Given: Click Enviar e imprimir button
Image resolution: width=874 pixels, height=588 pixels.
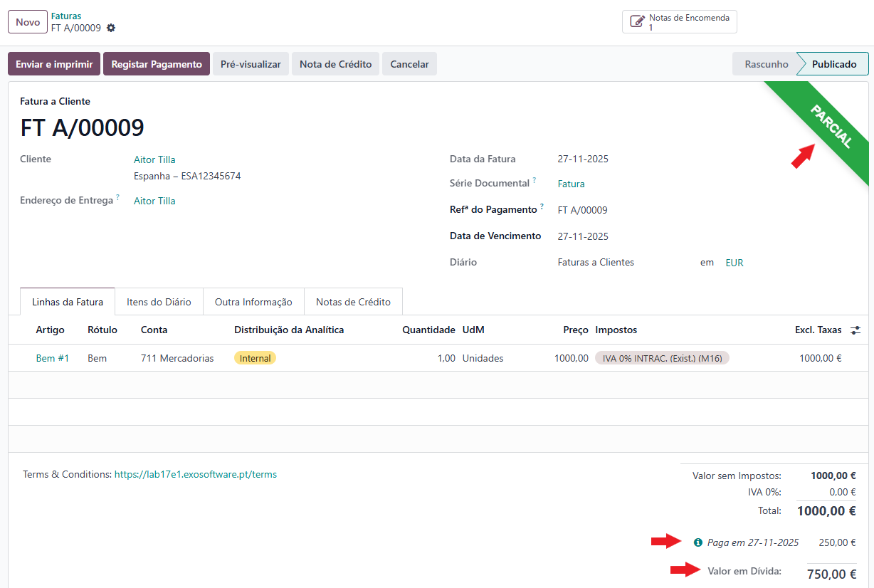Looking at the screenshot, I should click(x=54, y=64).
